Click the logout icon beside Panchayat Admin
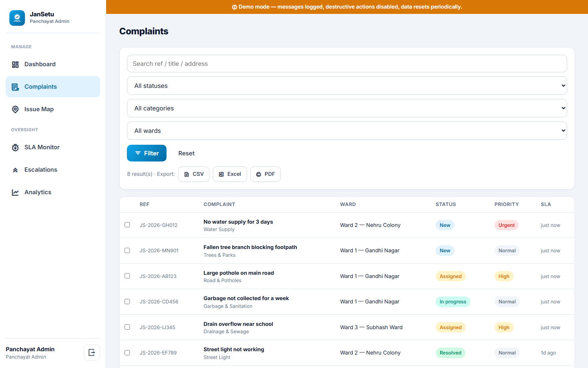The width and height of the screenshot is (588, 368). coord(92,352)
